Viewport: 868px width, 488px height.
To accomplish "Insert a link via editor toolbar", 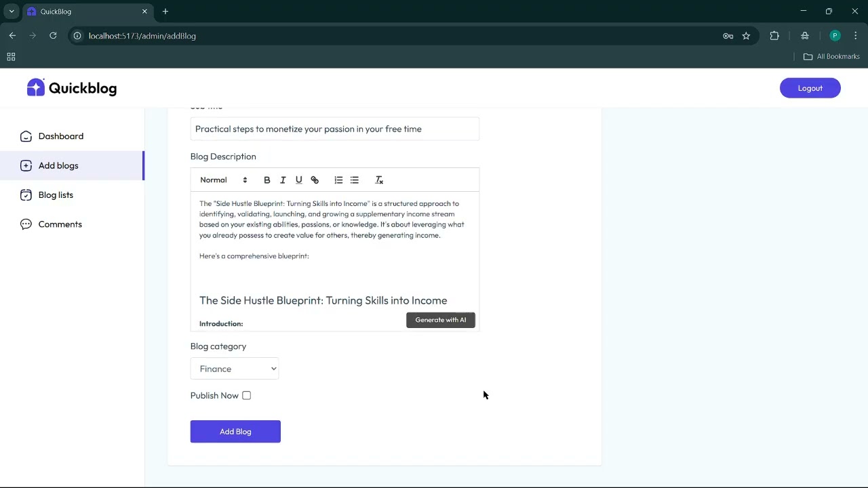I will tap(315, 180).
